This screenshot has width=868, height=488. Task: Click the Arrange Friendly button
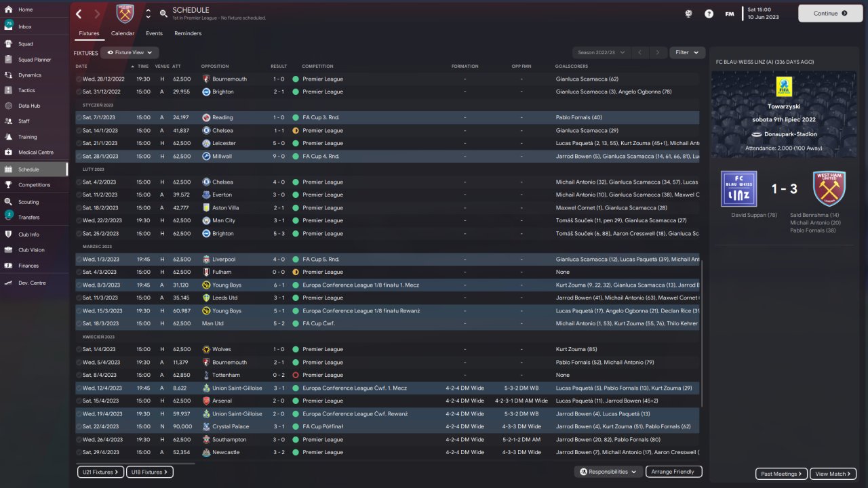673,472
